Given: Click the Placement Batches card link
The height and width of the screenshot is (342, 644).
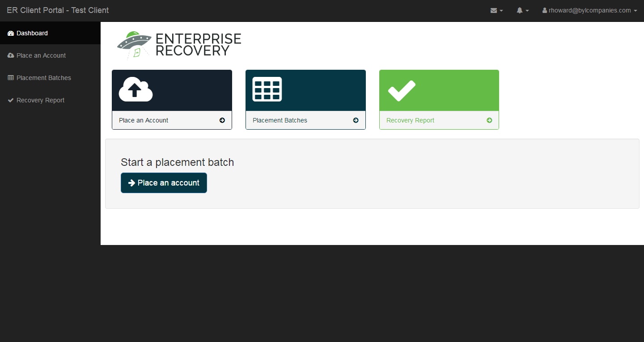Looking at the screenshot, I should coord(305,120).
